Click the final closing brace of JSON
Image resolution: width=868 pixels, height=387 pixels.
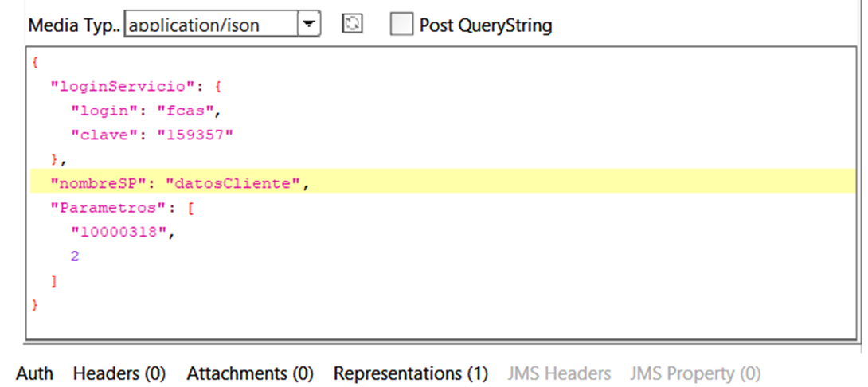[x=34, y=304]
